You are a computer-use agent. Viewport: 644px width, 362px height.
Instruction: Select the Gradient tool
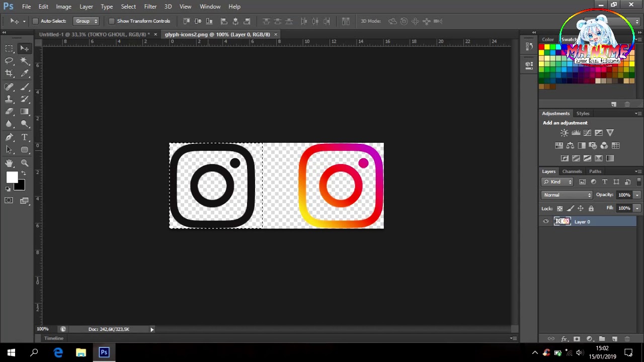point(25,112)
